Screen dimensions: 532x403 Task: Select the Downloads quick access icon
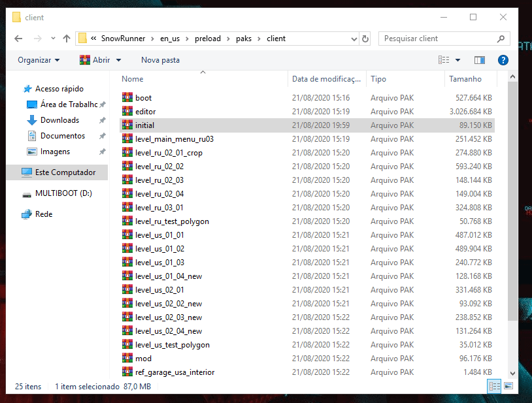[x=31, y=120]
